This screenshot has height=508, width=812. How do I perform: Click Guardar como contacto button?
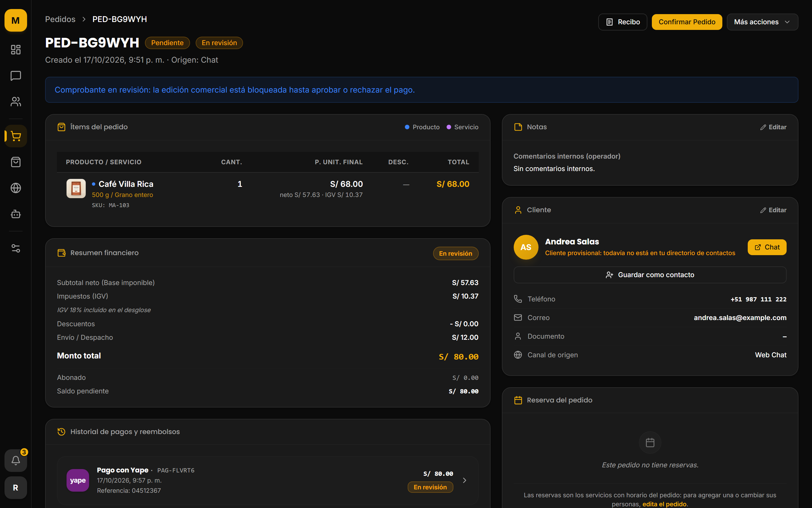(650, 275)
